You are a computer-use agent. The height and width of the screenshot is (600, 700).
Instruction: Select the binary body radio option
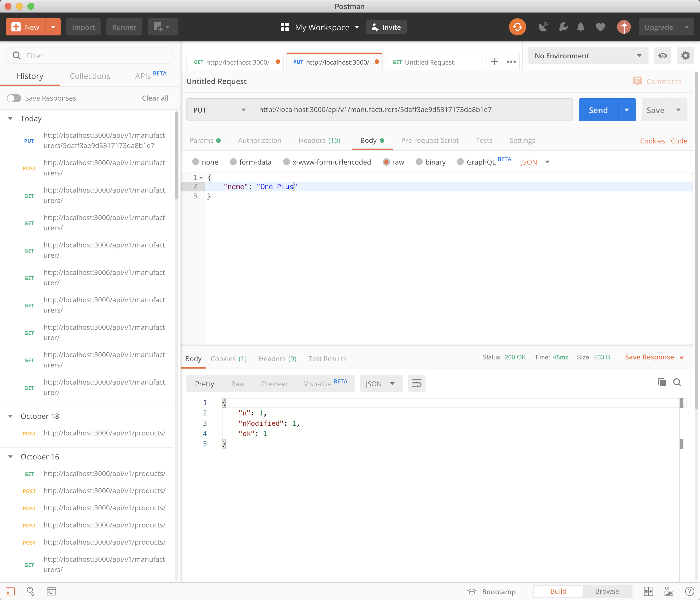point(419,162)
